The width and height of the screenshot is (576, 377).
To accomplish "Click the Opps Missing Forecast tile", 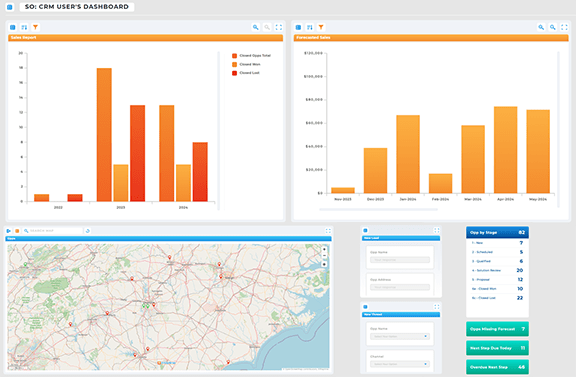I will coord(497,329).
